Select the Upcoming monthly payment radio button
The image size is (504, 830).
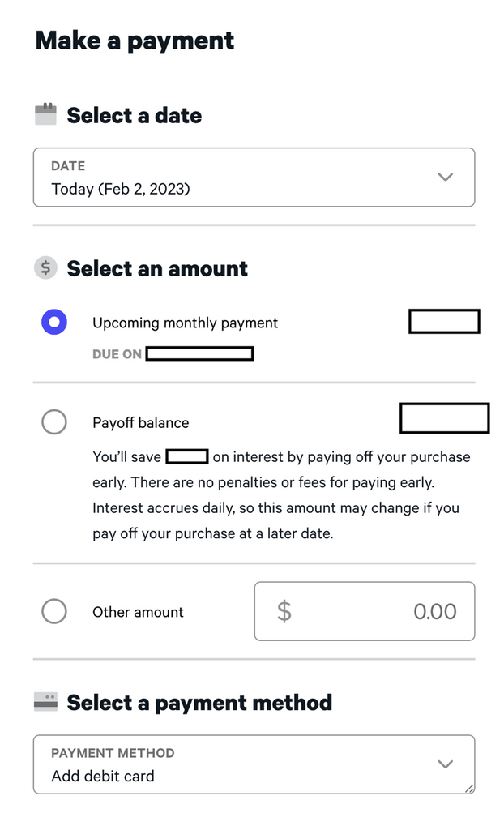(54, 323)
